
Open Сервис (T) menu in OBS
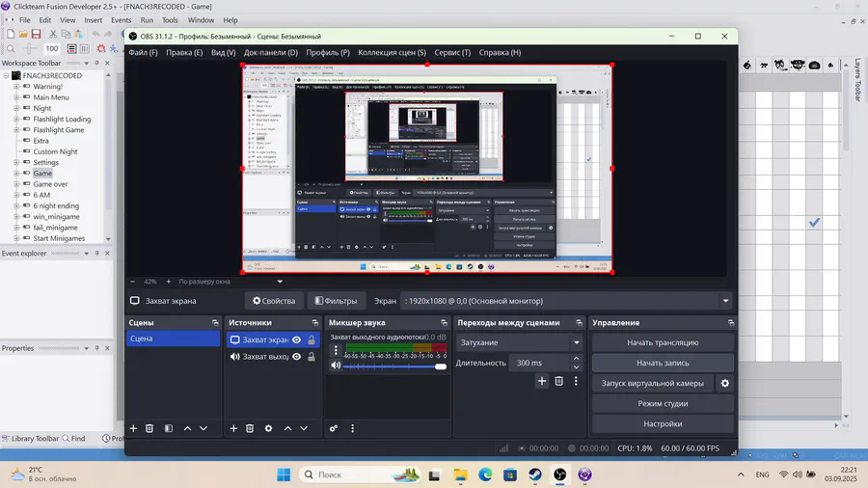coord(452,53)
